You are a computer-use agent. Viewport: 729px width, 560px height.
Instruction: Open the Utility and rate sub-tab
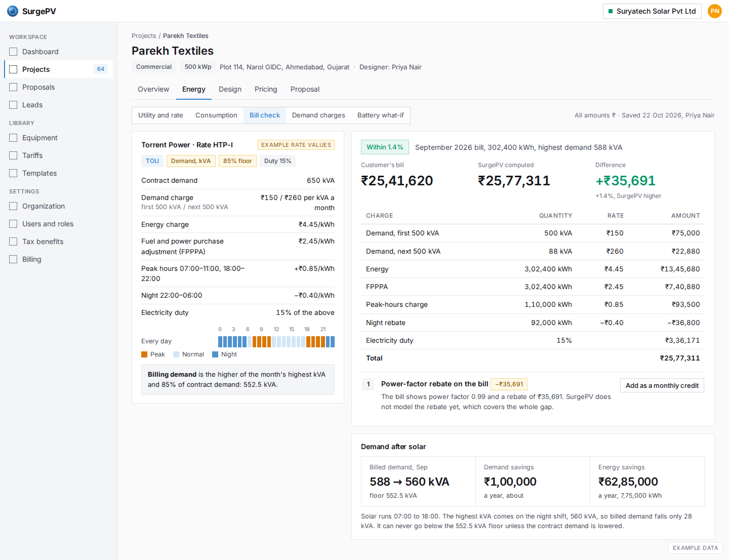tap(160, 115)
